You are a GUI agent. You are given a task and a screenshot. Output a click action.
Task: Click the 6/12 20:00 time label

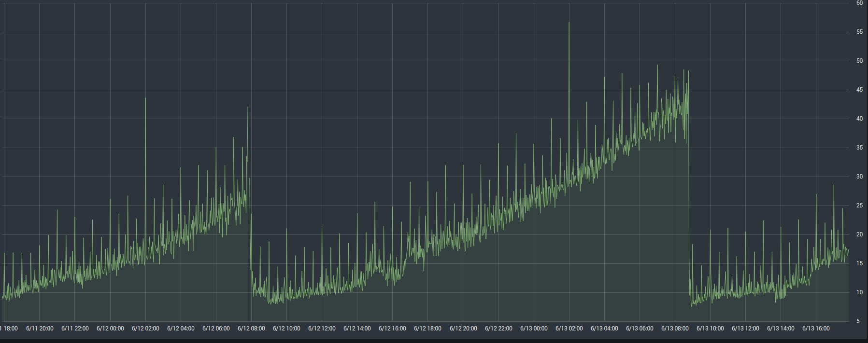click(x=463, y=329)
